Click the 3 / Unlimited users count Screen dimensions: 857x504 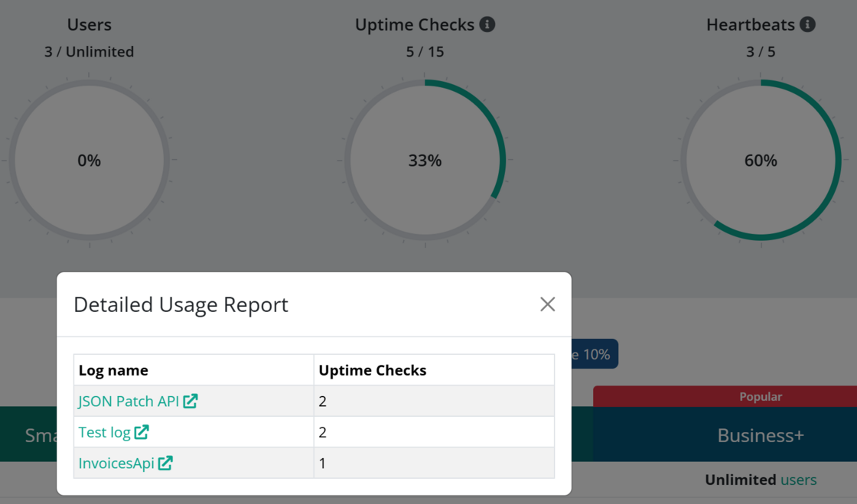click(x=89, y=52)
